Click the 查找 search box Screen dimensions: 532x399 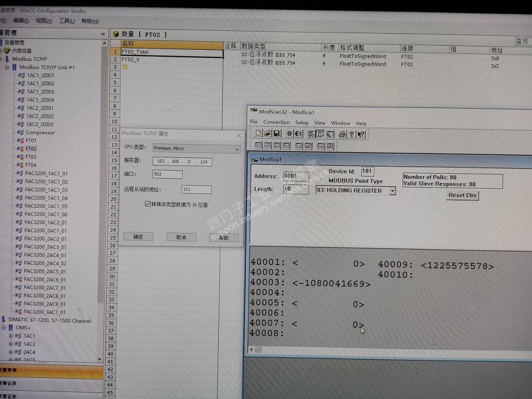coord(523,41)
